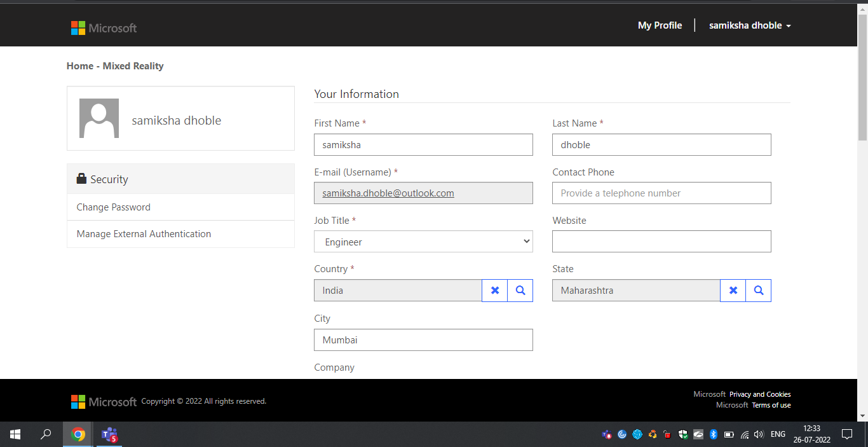This screenshot has width=868, height=447.
Task: Clear the Maharashtra state with the X icon
Action: (x=733, y=290)
